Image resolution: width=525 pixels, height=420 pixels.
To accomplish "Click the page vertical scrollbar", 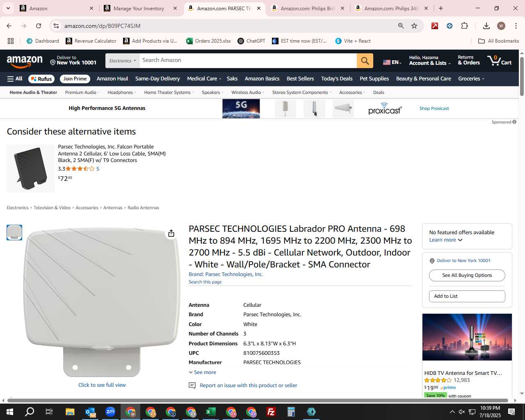I will tap(522, 76).
